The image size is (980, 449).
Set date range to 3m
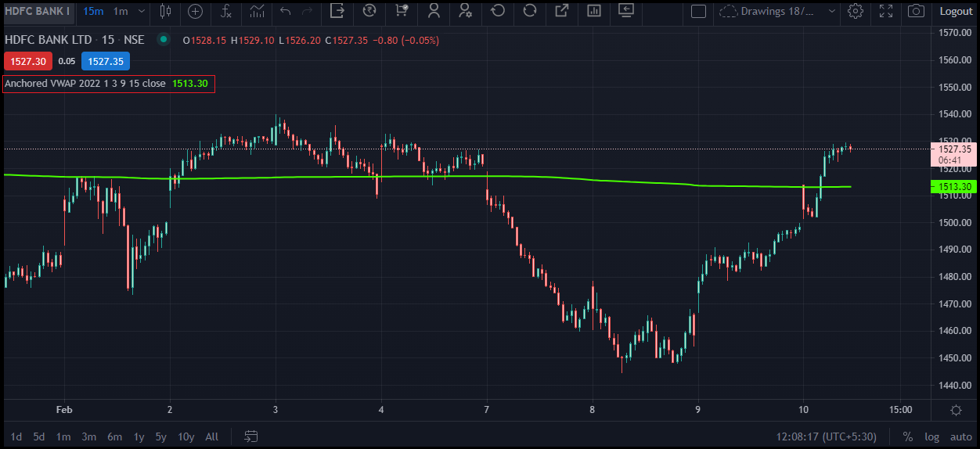pos(88,436)
